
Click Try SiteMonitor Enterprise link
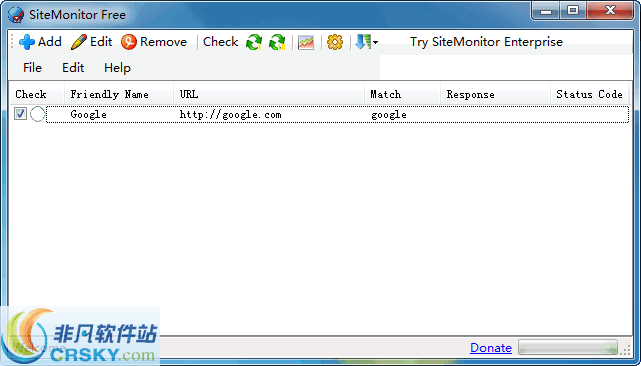pyautogui.click(x=486, y=42)
